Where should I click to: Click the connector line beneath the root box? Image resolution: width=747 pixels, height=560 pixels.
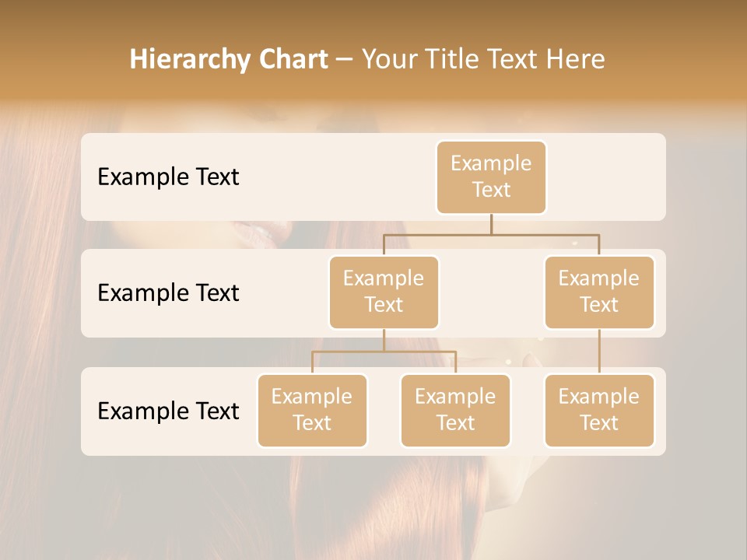pyautogui.click(x=491, y=224)
